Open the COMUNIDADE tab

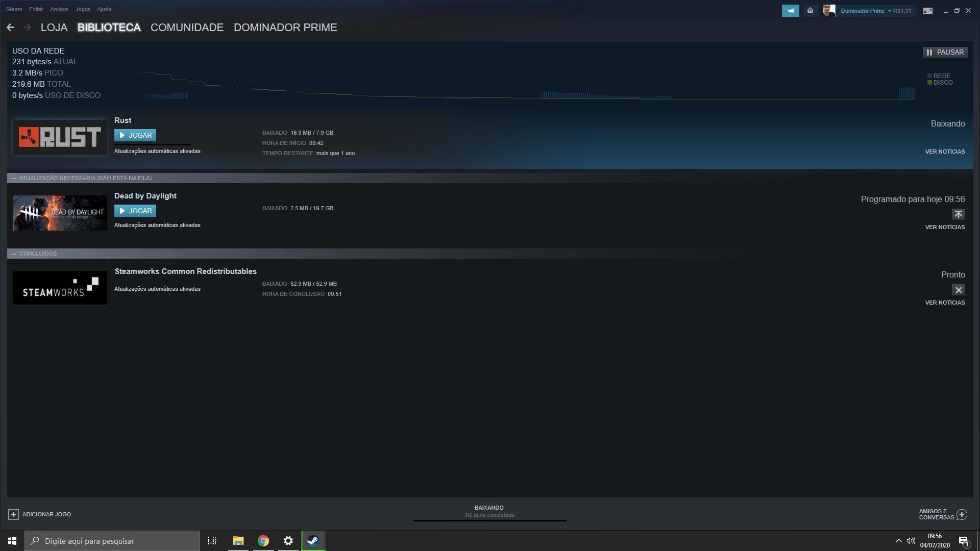(x=187, y=28)
